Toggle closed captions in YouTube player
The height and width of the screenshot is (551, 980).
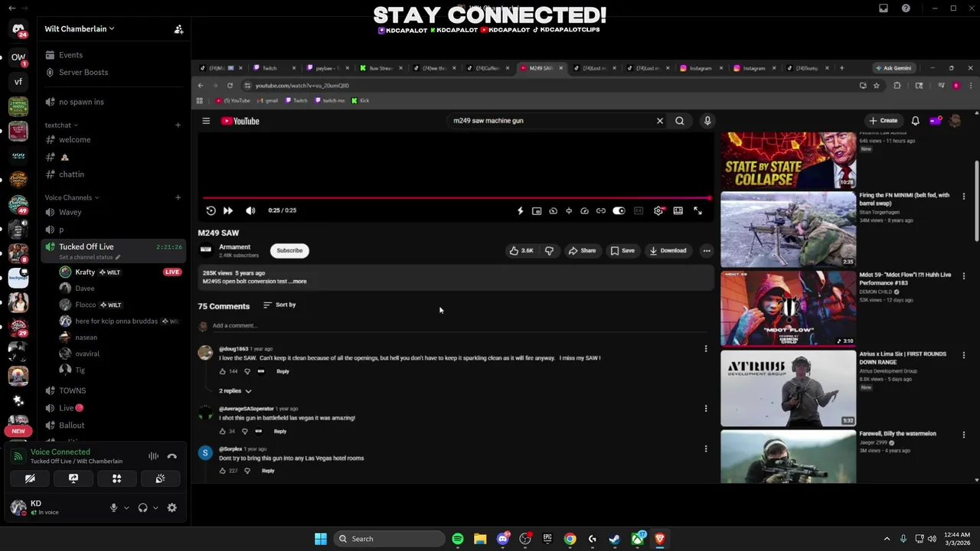point(639,210)
